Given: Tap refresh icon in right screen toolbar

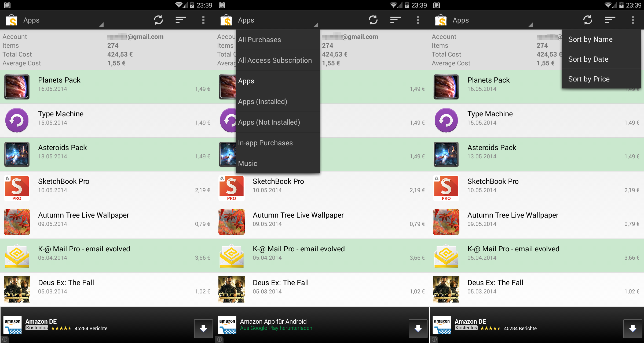Looking at the screenshot, I should [x=588, y=20].
